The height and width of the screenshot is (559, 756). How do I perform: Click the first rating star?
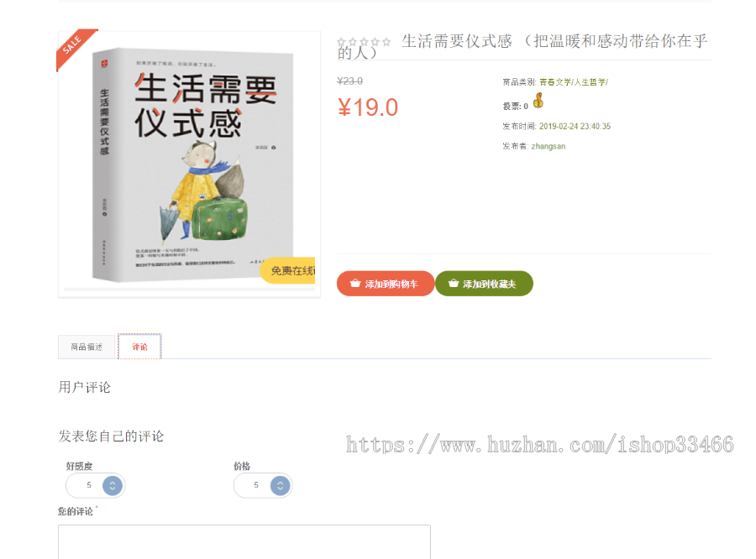coord(341,42)
